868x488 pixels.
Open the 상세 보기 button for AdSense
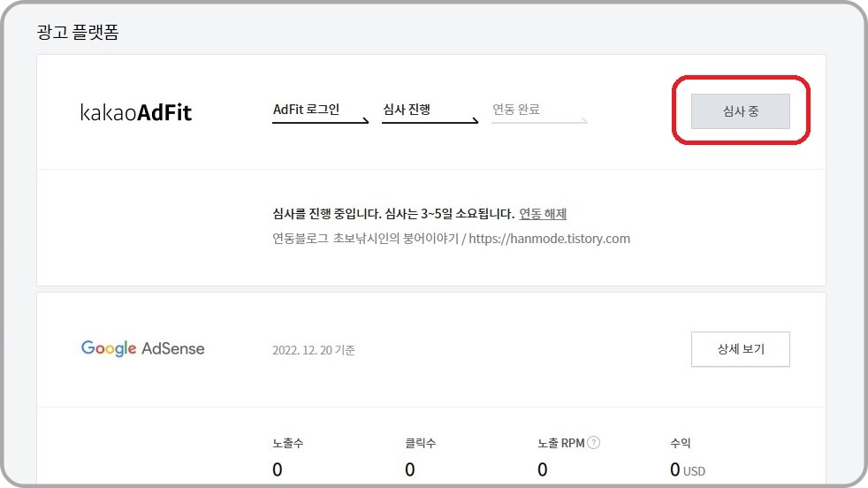pos(740,349)
